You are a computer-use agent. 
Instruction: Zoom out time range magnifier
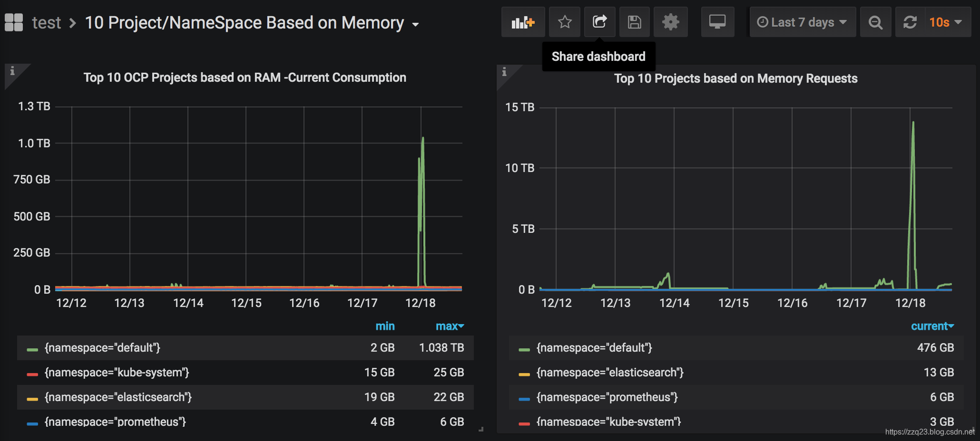[x=875, y=22]
